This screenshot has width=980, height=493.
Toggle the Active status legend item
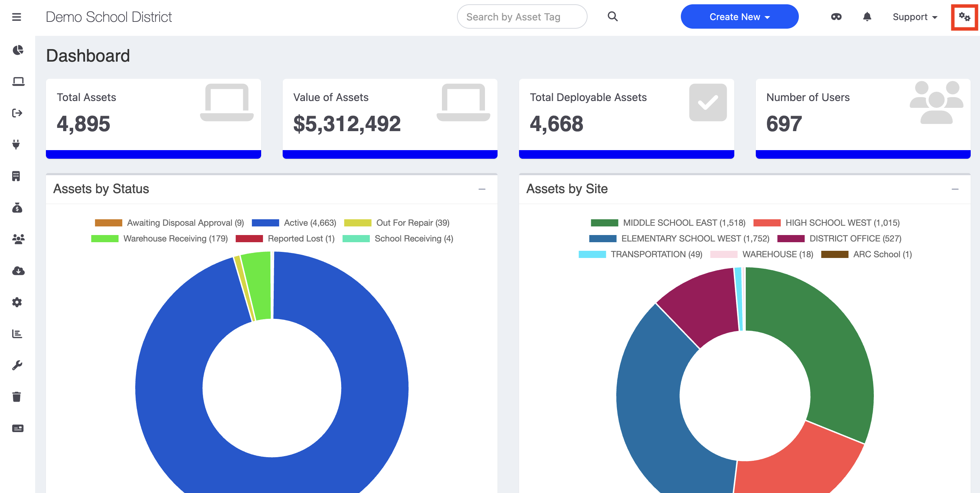click(294, 223)
